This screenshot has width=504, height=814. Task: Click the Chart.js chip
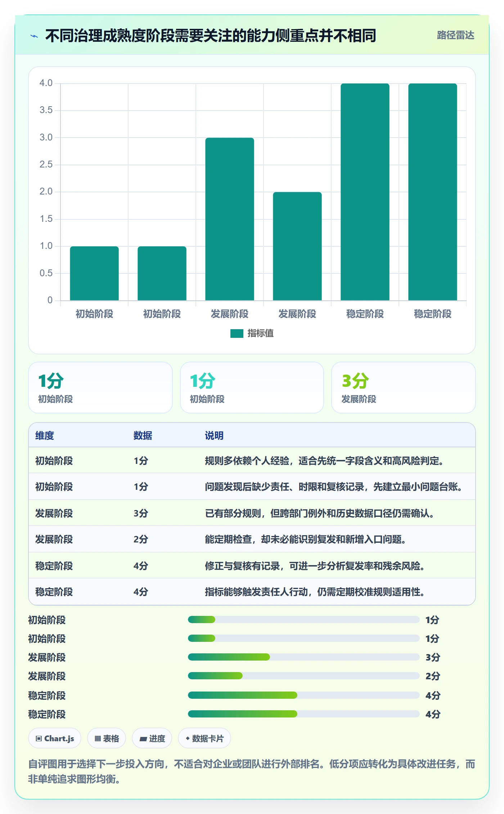tap(55, 738)
